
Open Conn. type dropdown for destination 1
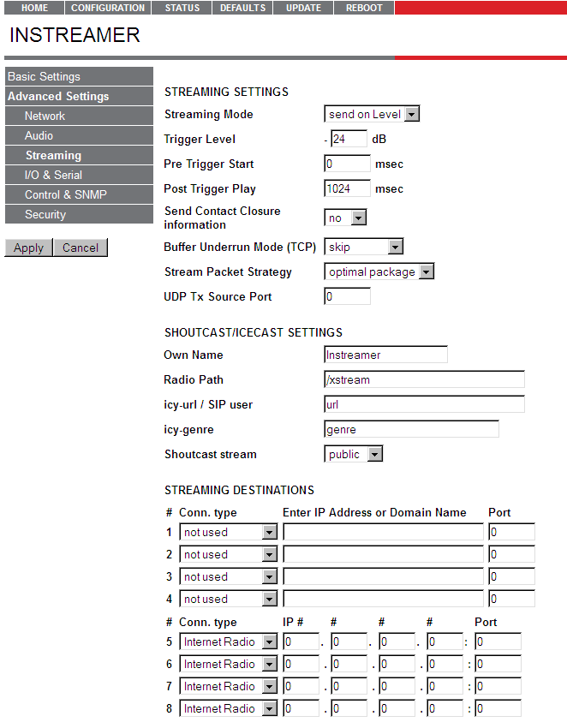(x=228, y=533)
